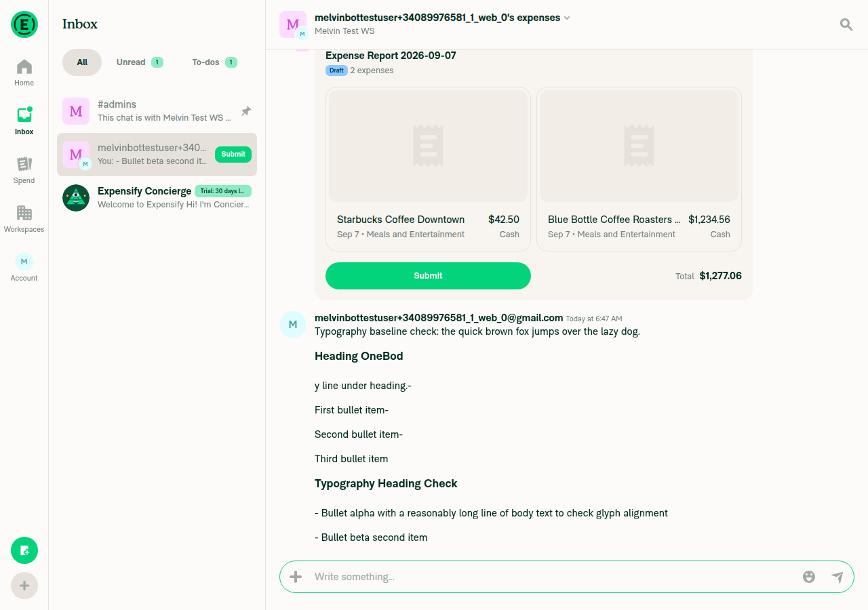
Task: Go to the Spend section
Action: (24, 170)
